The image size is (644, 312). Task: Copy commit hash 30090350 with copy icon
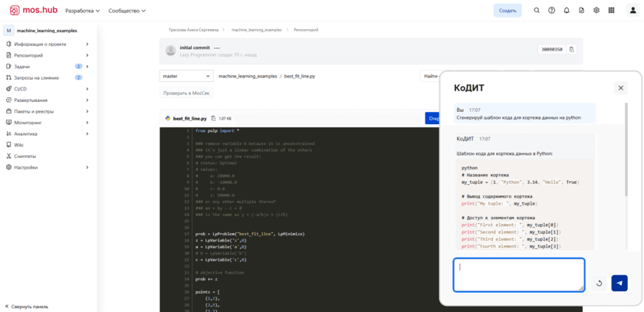pyautogui.click(x=571, y=50)
